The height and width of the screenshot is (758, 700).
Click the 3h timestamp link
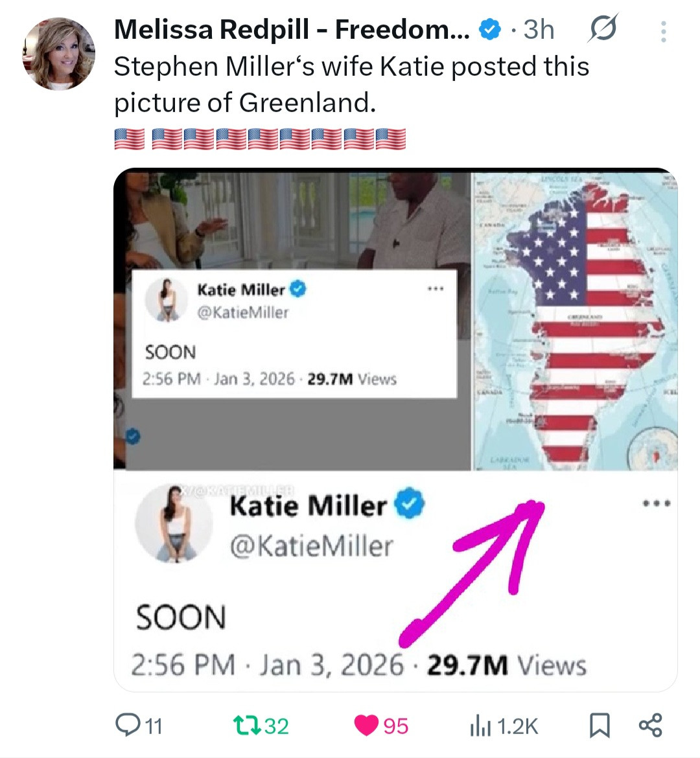click(539, 30)
